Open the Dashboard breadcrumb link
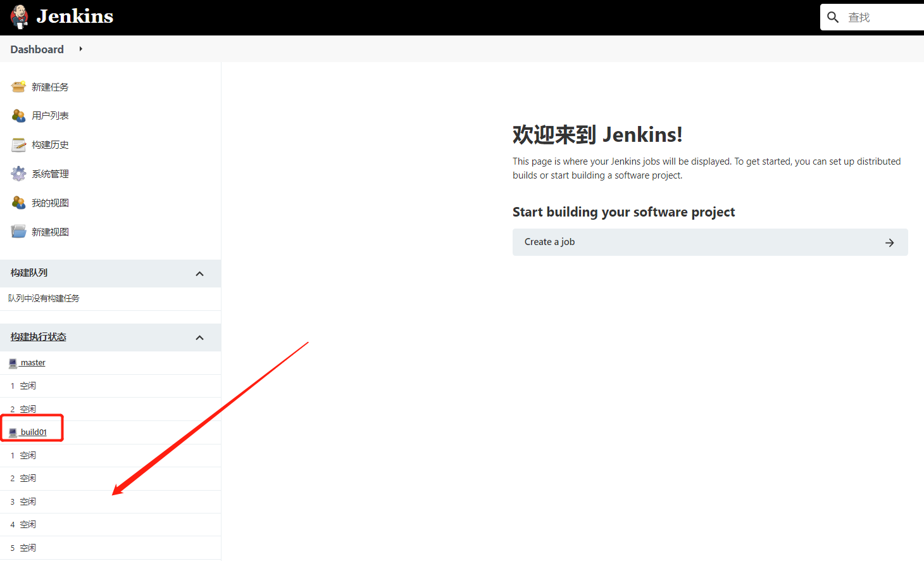924x561 pixels. point(37,49)
